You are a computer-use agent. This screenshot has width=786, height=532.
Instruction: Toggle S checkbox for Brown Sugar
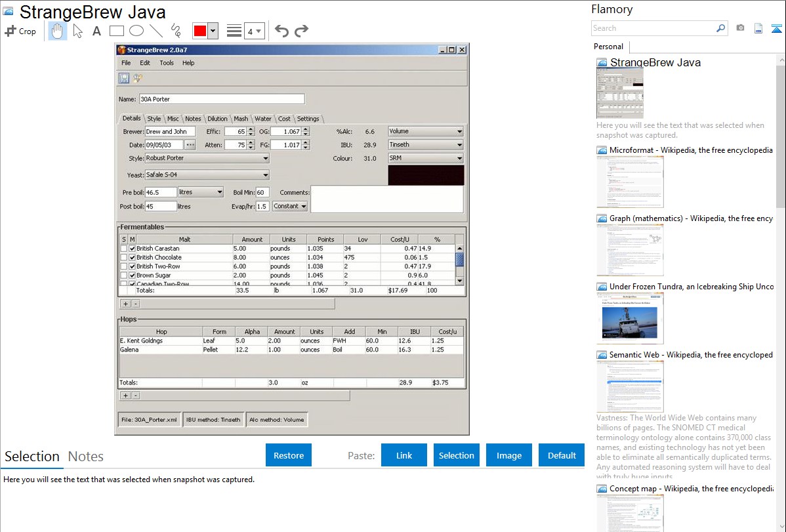[x=124, y=276]
